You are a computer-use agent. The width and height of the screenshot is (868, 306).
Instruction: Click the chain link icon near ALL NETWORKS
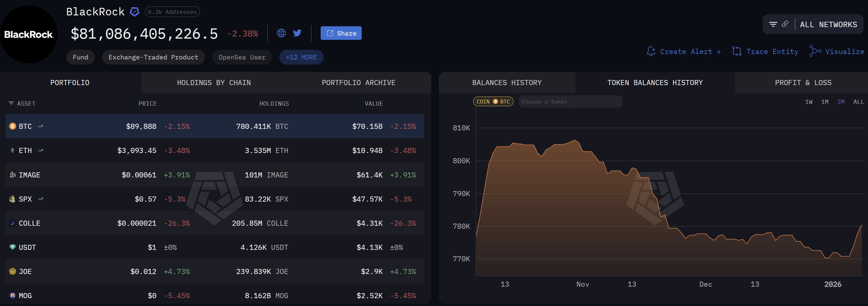pyautogui.click(x=785, y=24)
